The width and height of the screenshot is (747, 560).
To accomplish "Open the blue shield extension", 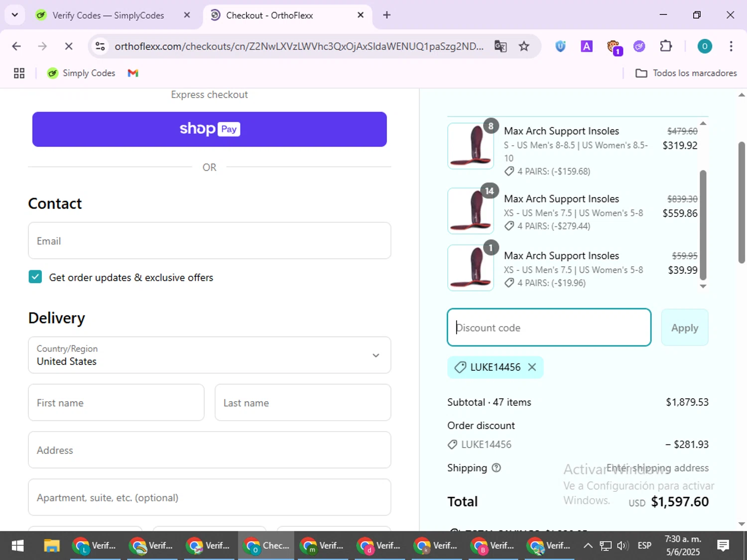I will [x=561, y=46].
